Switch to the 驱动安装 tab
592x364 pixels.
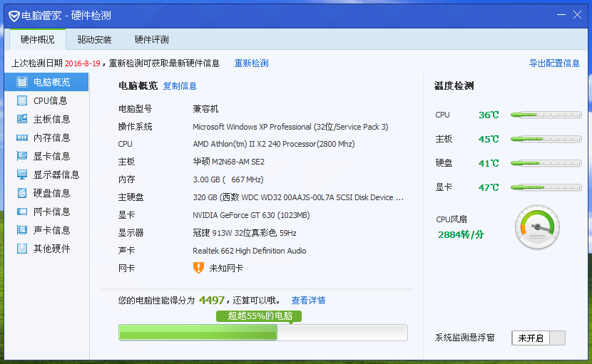(94, 40)
